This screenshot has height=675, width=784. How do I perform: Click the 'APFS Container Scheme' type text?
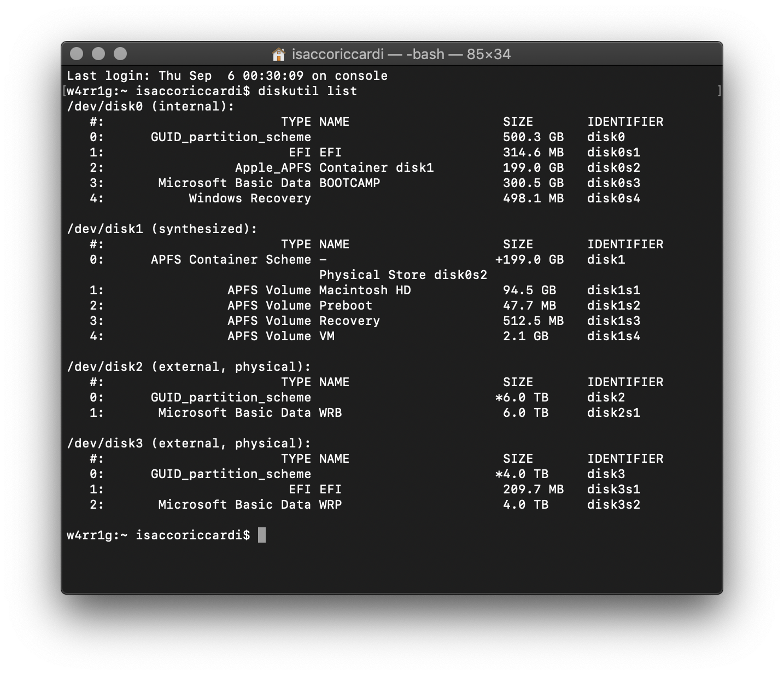point(231,259)
